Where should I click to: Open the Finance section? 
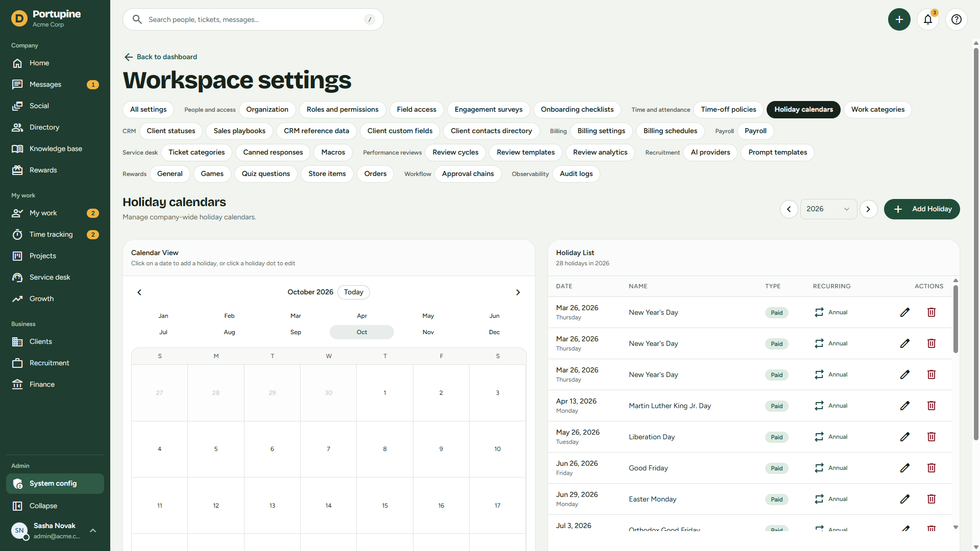click(x=55, y=384)
